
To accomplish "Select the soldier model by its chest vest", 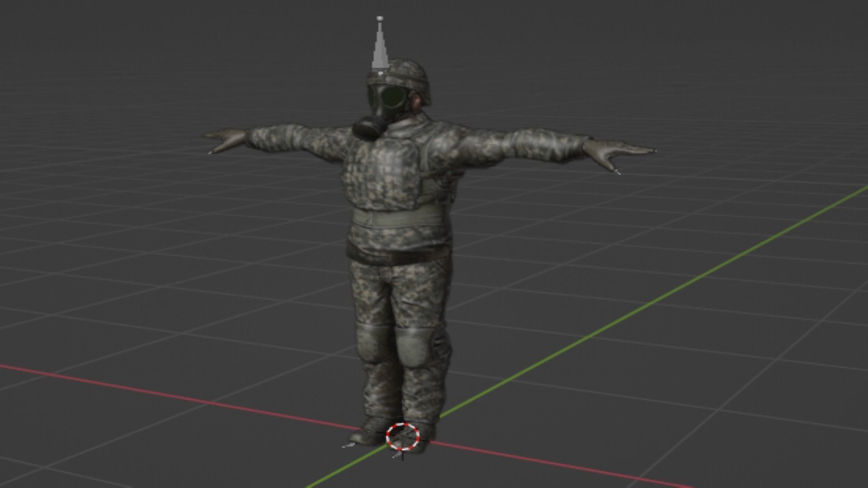I will (382, 174).
